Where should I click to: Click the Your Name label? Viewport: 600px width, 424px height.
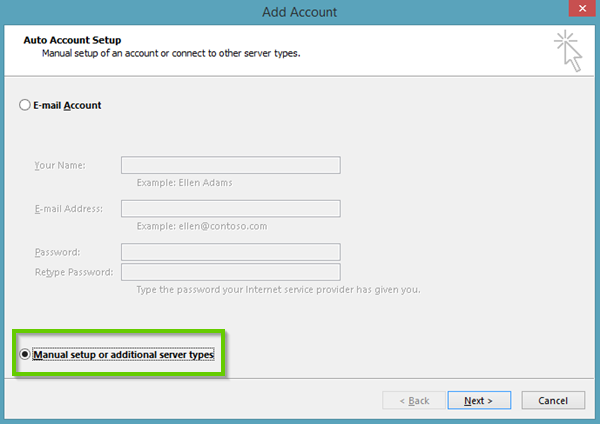coord(59,165)
